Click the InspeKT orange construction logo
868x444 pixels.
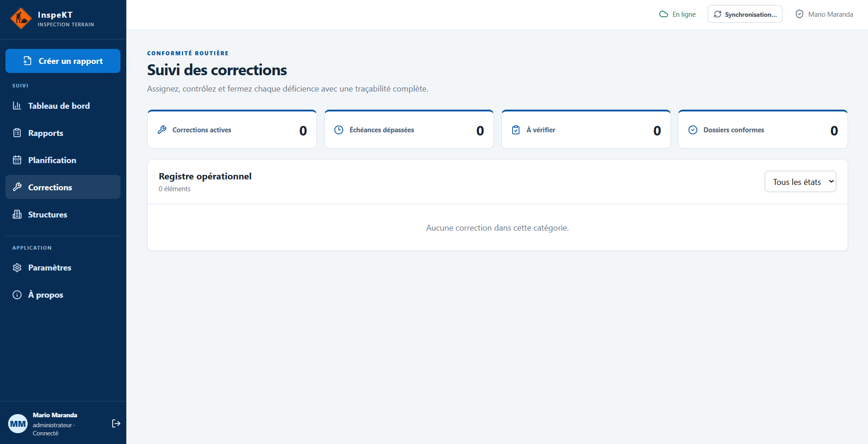(21, 19)
